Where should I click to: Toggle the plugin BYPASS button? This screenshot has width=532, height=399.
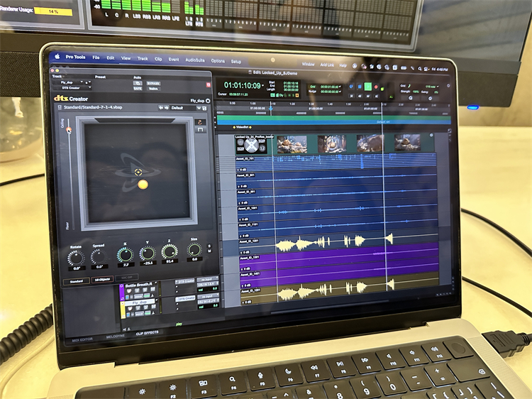[x=153, y=83]
